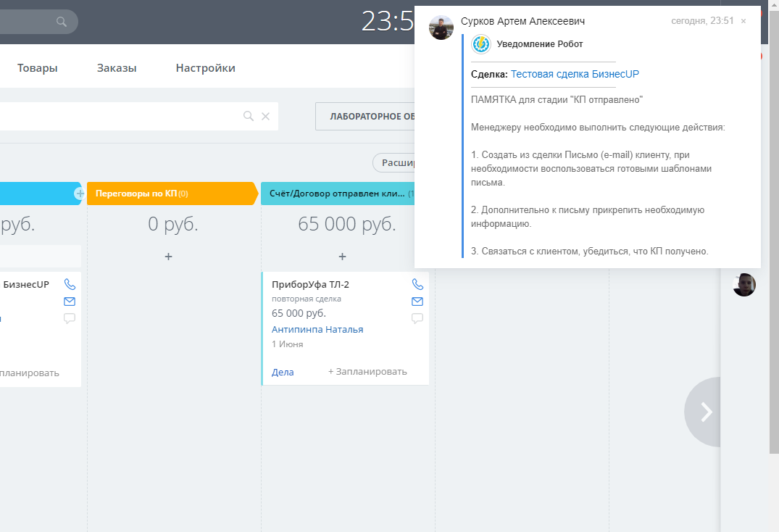Open the ПриборУфа ТЛ-2 deal title
Screen dimensions: 779x532
pos(310,285)
